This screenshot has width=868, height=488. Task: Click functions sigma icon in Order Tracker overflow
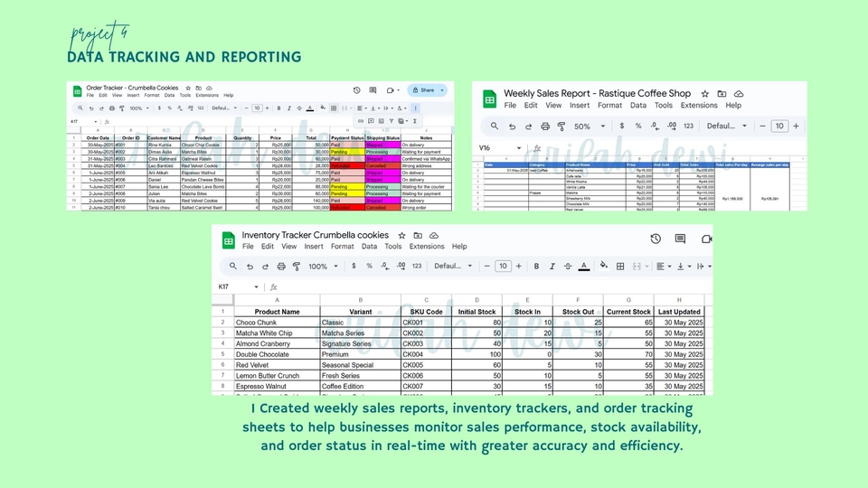tap(415, 121)
